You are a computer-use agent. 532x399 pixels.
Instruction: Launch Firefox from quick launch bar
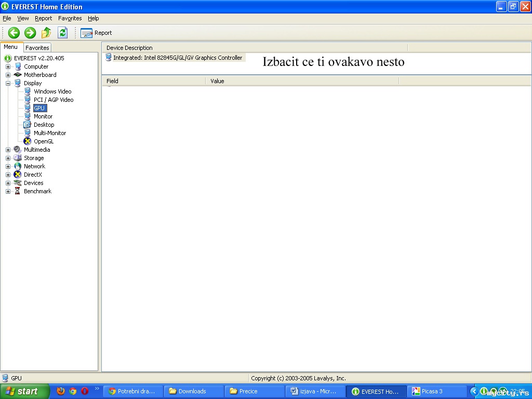(x=61, y=391)
